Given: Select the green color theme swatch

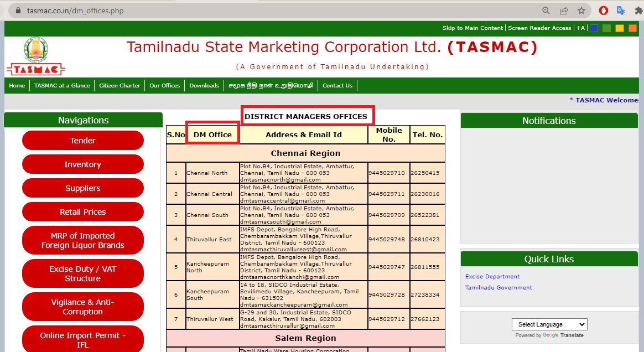Looking at the screenshot, I should click(x=606, y=28).
